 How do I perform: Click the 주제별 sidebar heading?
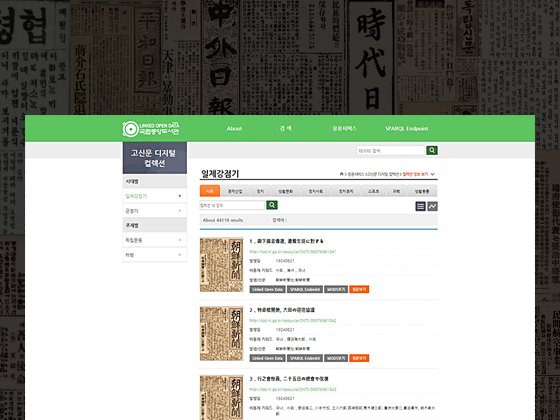155,225
